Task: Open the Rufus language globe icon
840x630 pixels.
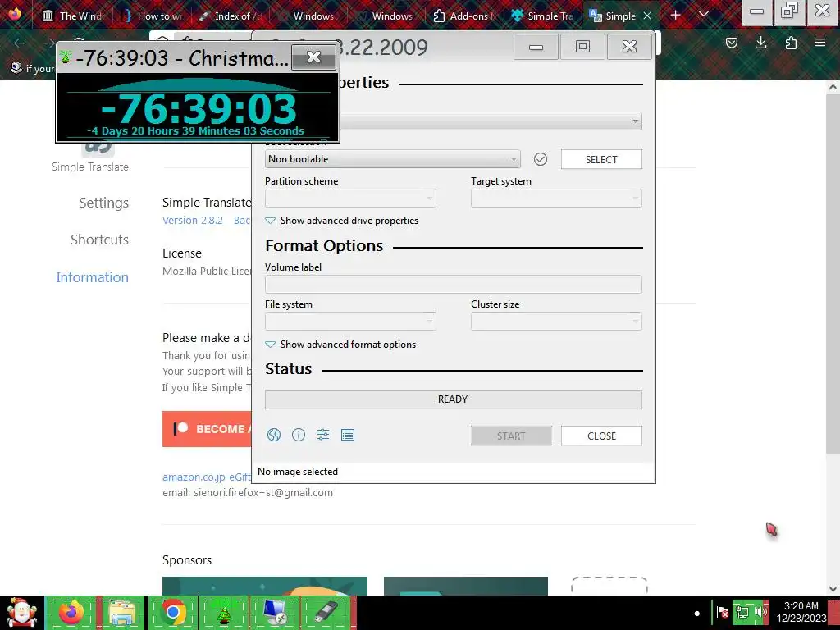Action: coord(274,435)
